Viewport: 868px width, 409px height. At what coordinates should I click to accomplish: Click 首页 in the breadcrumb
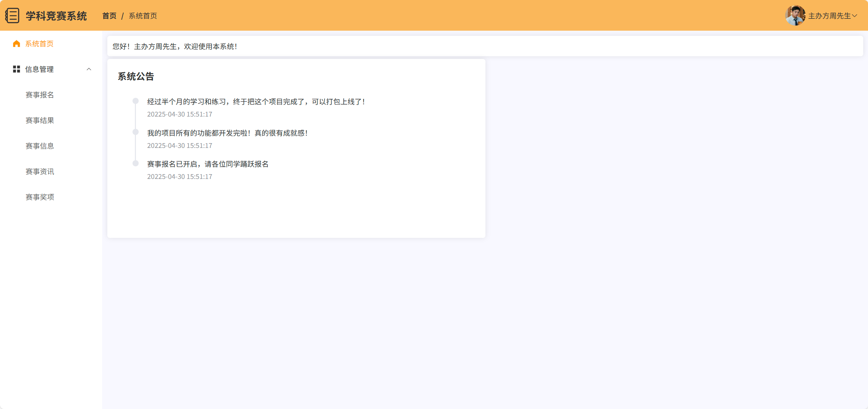109,16
